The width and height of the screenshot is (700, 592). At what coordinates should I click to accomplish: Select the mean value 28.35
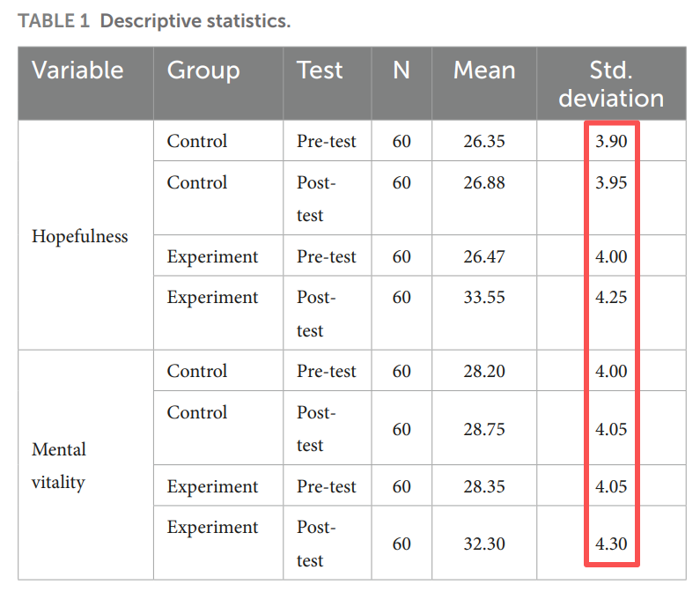[484, 486]
